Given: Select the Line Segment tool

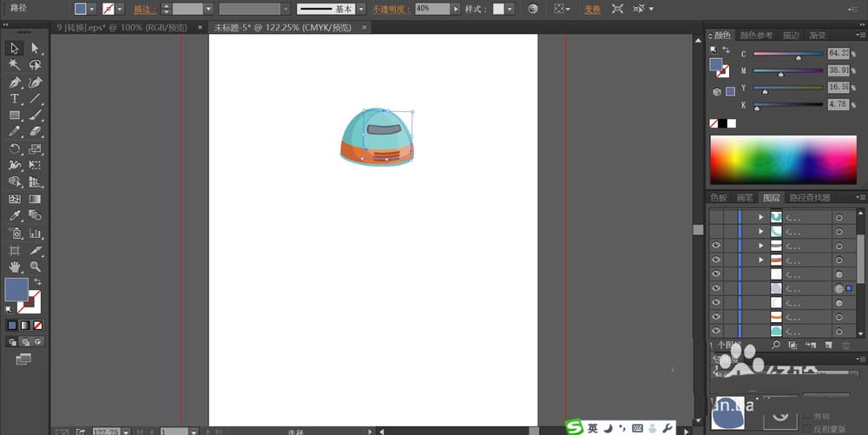Looking at the screenshot, I should coord(35,98).
